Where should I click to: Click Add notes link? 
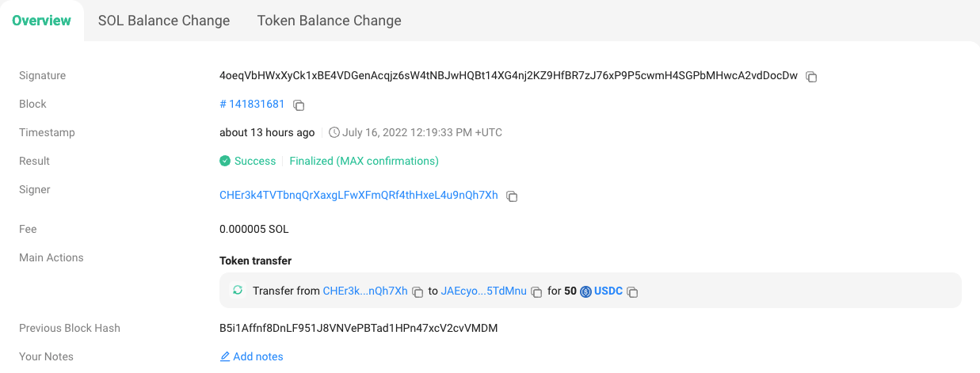click(x=257, y=356)
